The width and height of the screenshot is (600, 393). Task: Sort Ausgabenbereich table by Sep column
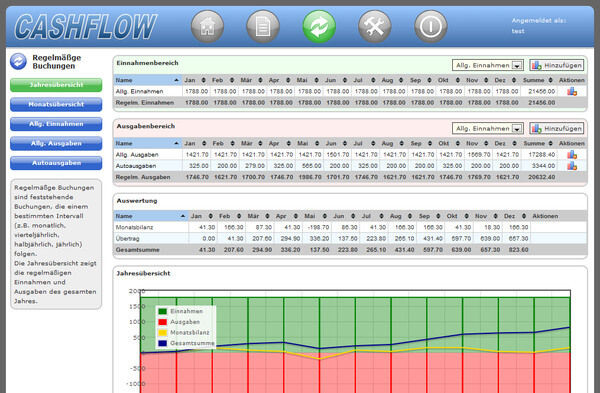coord(421,143)
